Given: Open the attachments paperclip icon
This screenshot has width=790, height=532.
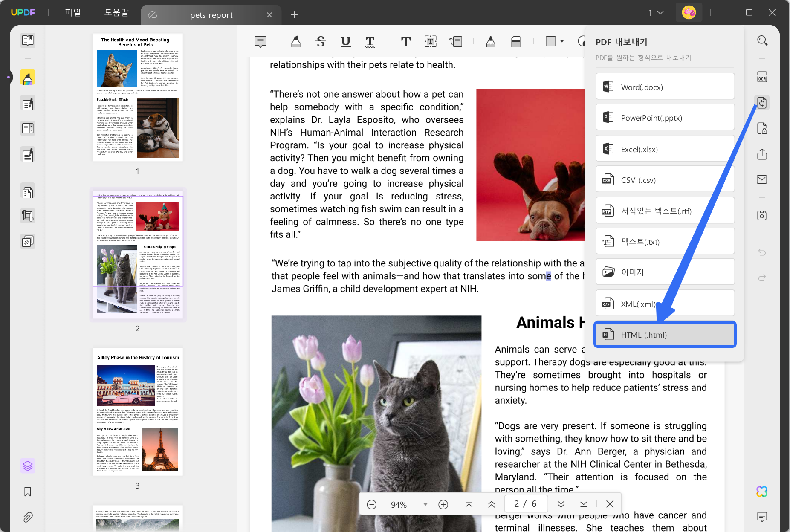Looking at the screenshot, I should pyautogui.click(x=28, y=517).
